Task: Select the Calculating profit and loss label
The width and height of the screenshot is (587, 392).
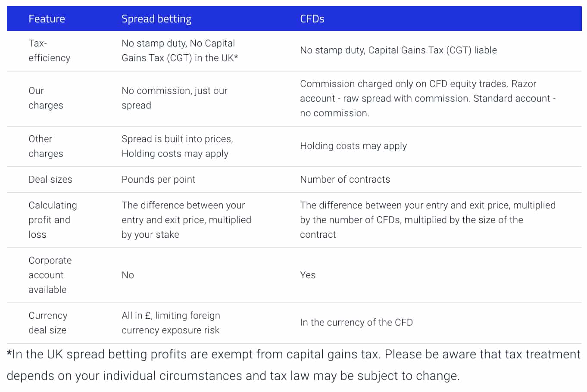Action: (52, 220)
